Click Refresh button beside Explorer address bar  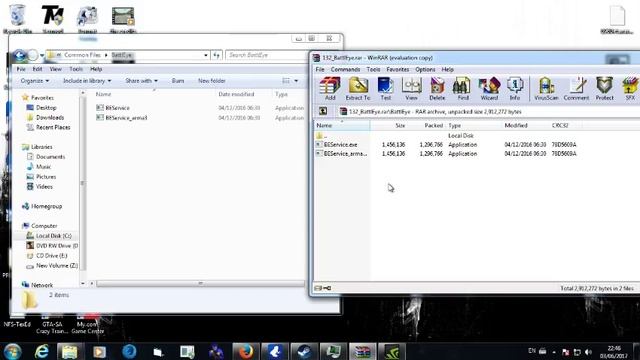[x=216, y=55]
